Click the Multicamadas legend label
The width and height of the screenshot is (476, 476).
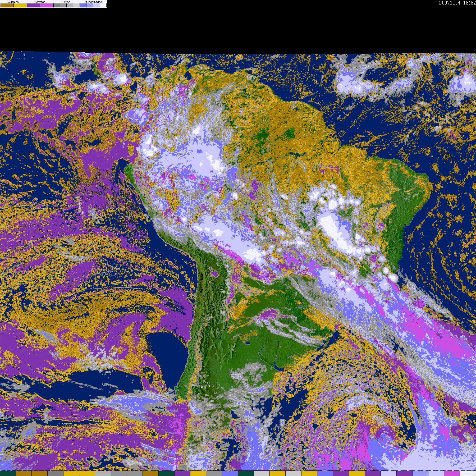(93, 2)
